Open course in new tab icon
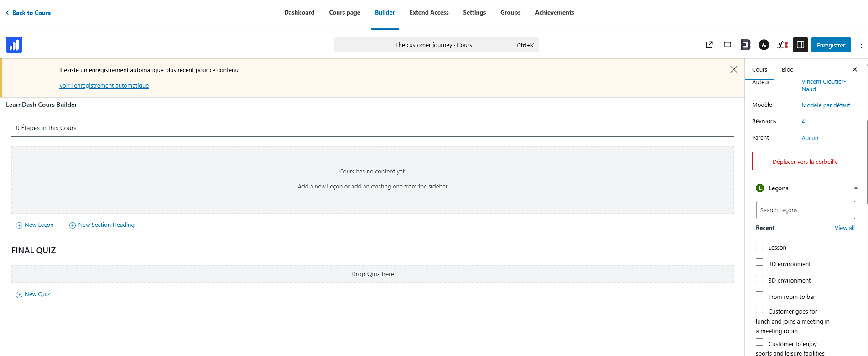Image resolution: width=868 pixels, height=356 pixels. pyautogui.click(x=709, y=45)
